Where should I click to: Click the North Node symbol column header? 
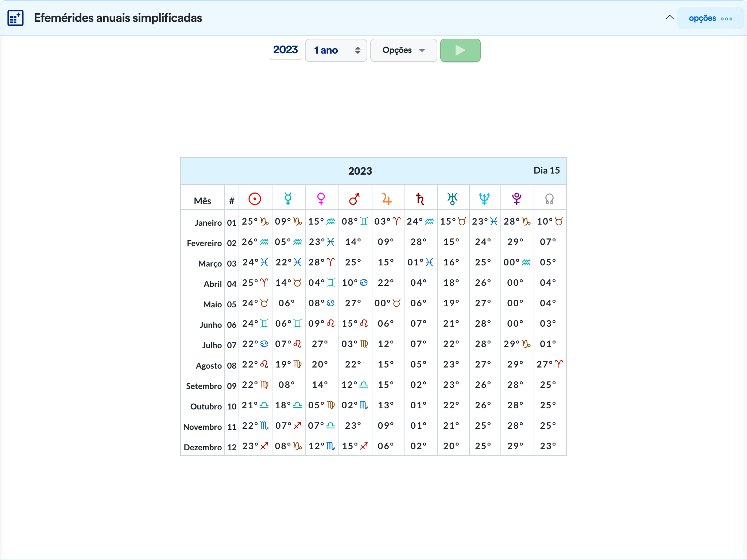549,199
